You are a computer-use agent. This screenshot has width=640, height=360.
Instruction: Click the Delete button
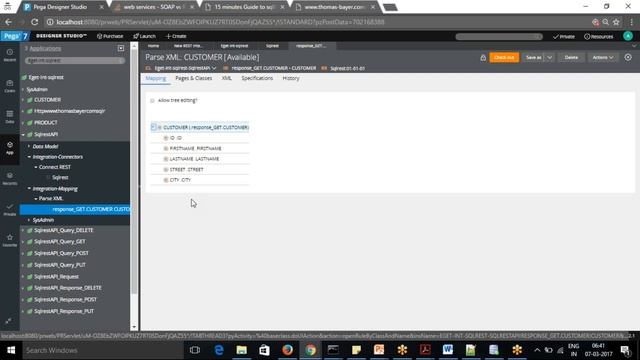(571, 58)
